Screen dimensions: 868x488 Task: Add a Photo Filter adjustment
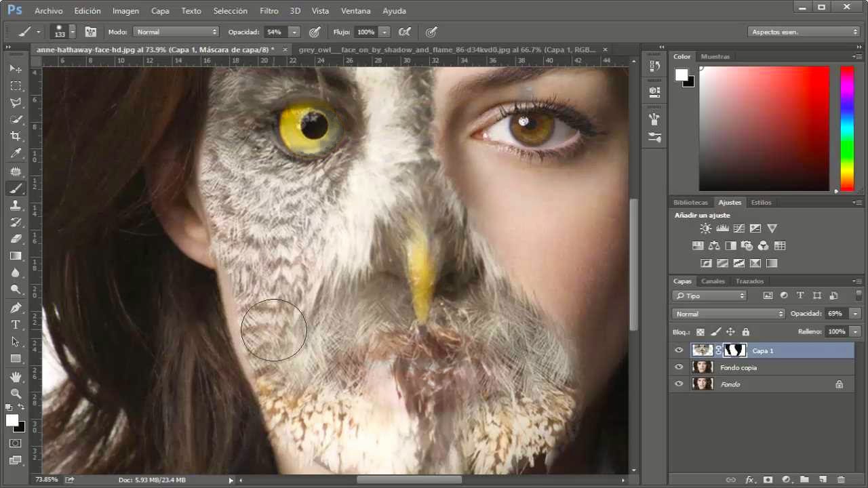pos(747,246)
